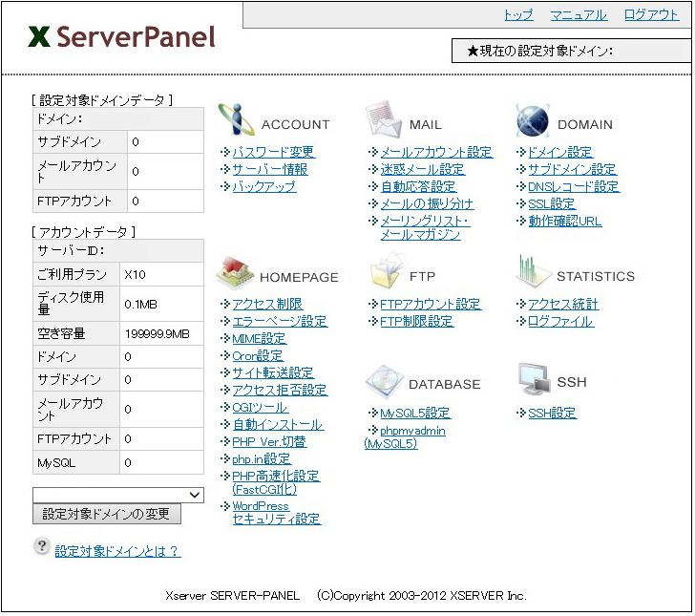This screenshot has height=616, width=695.
Task: Open the MySQL5設定 database link
Action: coord(414,414)
